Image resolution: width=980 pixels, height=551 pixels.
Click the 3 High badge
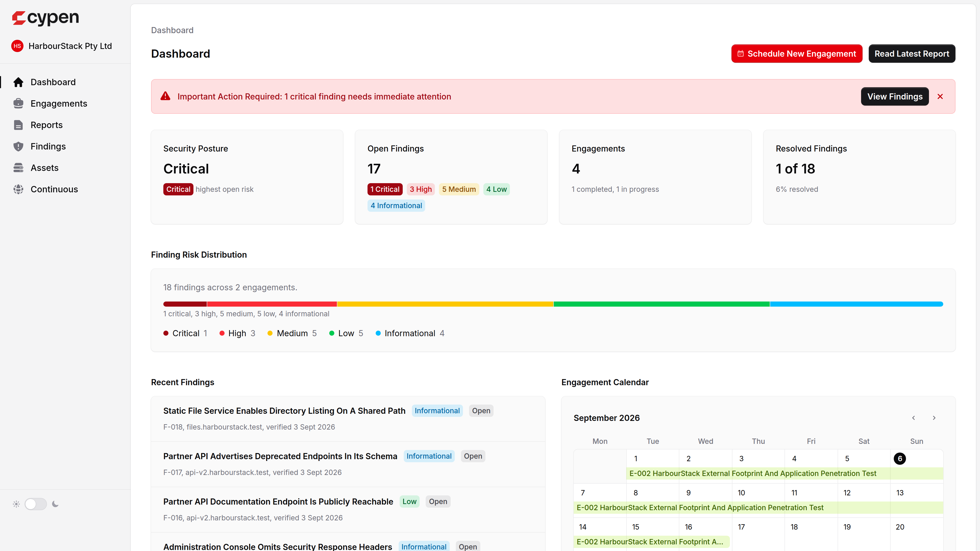click(x=421, y=189)
